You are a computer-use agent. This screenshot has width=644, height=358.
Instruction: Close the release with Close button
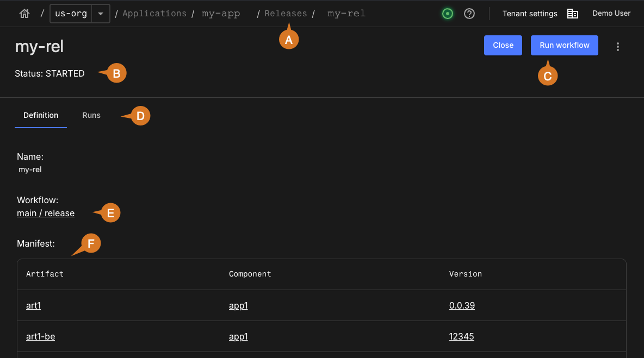click(x=503, y=45)
